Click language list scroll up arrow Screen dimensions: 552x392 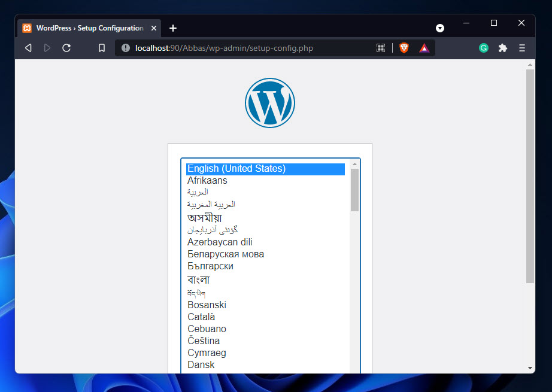(x=354, y=165)
